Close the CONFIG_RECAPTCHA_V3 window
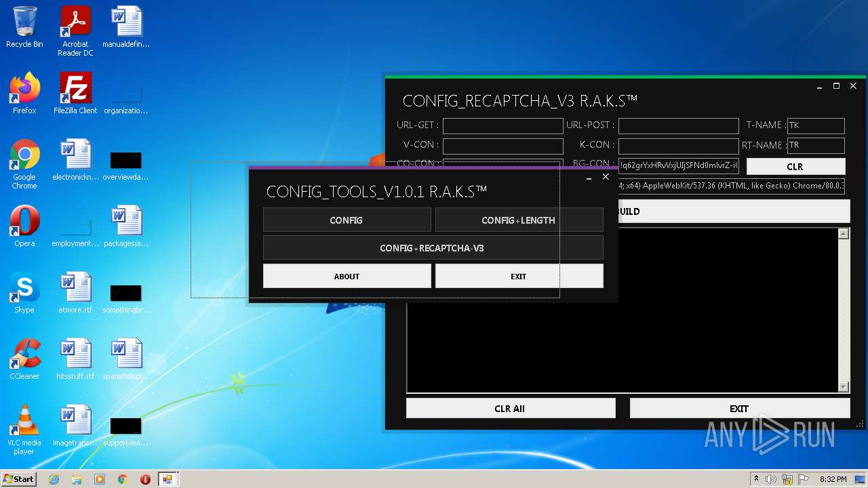Image resolution: width=868 pixels, height=488 pixels. (853, 86)
